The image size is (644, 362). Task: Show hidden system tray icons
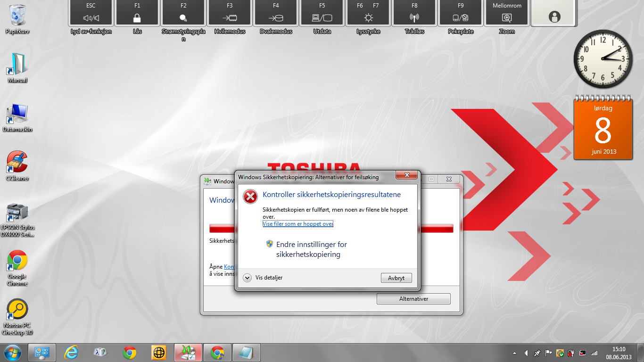(x=515, y=353)
